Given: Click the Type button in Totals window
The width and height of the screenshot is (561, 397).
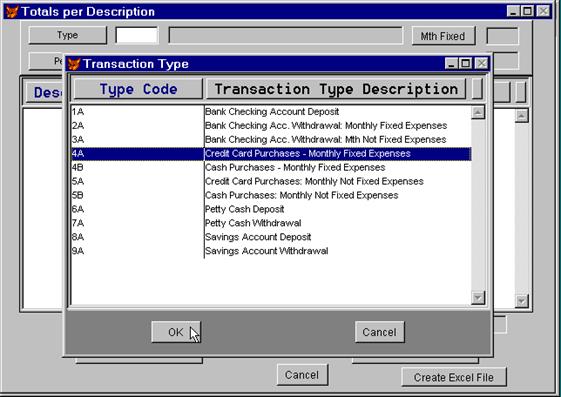Looking at the screenshot, I should click(68, 35).
